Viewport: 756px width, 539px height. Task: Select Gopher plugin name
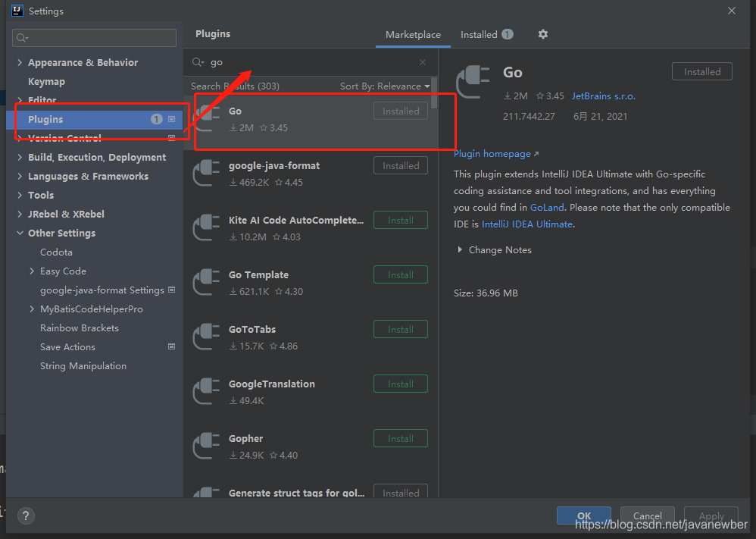click(x=246, y=438)
